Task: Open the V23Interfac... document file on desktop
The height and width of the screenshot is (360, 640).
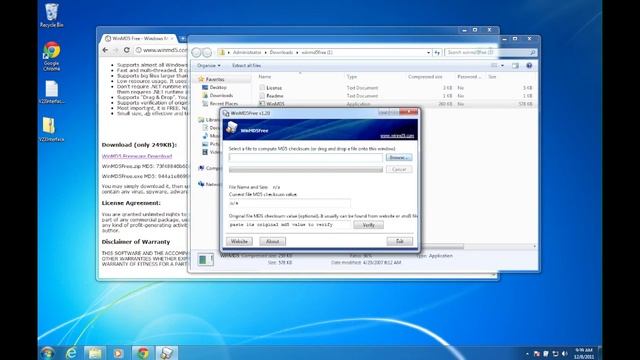Action: click(51, 92)
